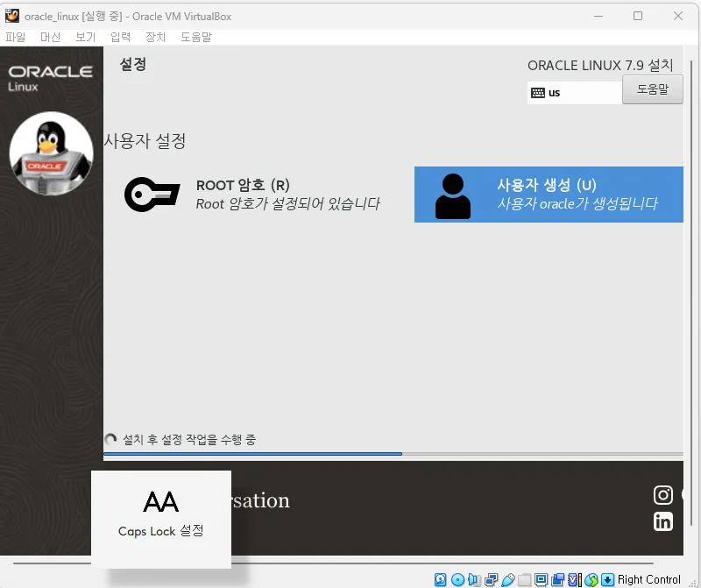Image resolution: width=701 pixels, height=588 pixels.
Task: Click the recording status icon
Action: click(x=557, y=580)
